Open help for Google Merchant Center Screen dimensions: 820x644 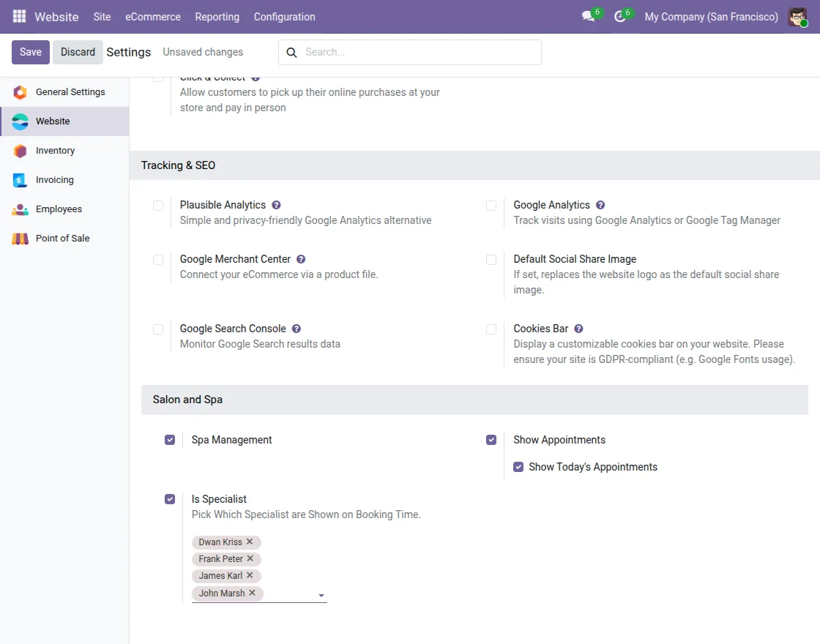coord(301,259)
